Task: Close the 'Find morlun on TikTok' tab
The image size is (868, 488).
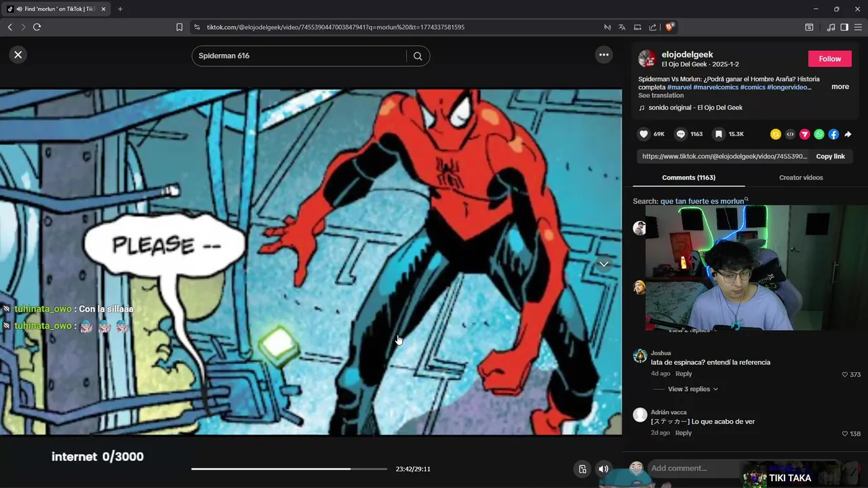Action: click(x=103, y=9)
